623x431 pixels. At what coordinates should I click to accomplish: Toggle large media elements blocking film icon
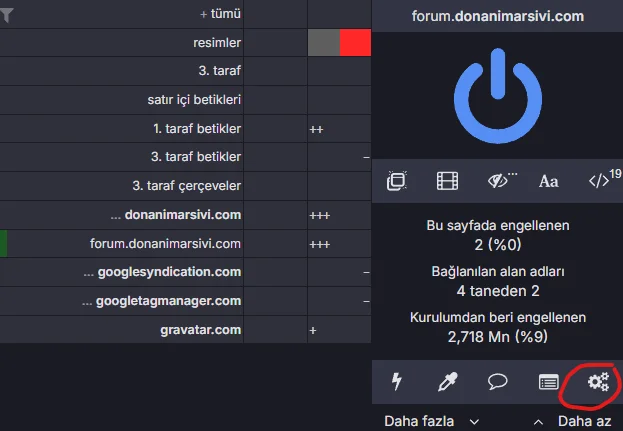tap(447, 181)
